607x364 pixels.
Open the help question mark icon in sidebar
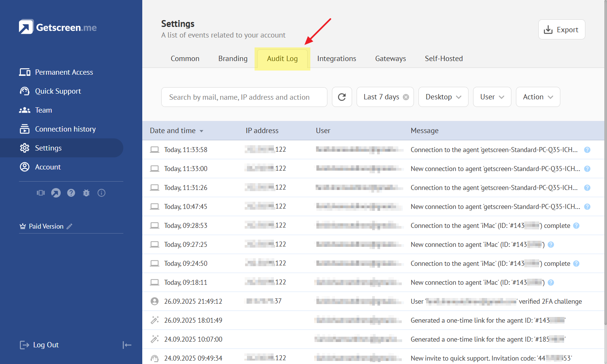point(71,193)
